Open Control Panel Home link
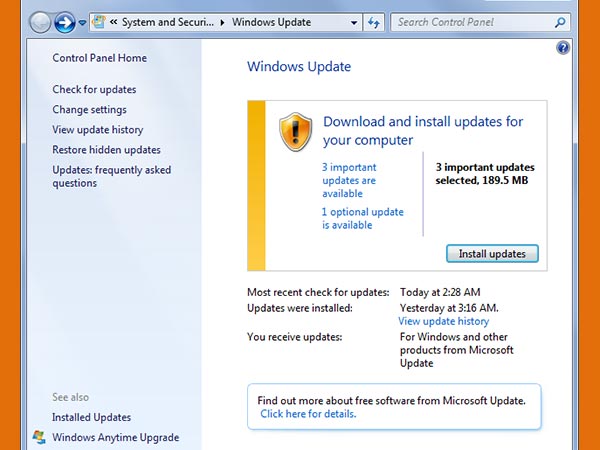Screen dimensions: 600x450 click(99, 58)
